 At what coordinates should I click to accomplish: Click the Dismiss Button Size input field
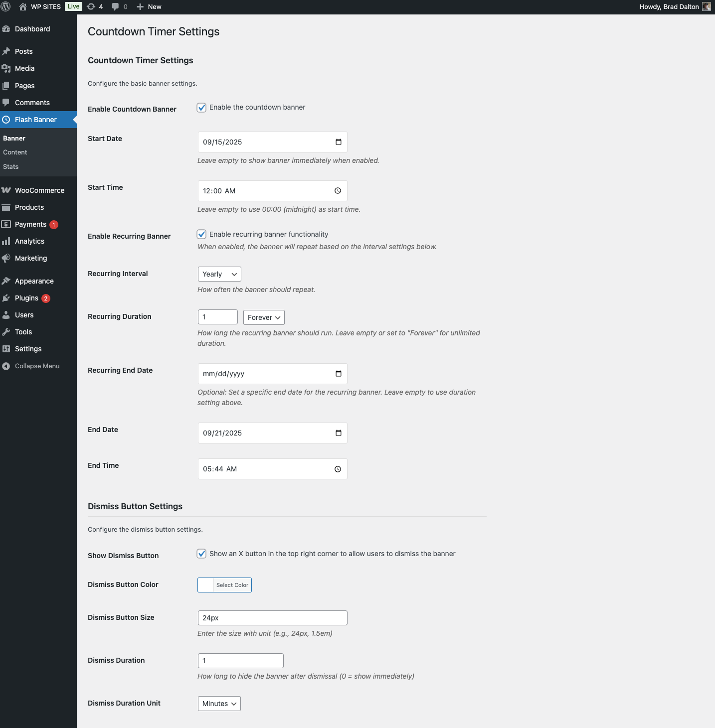272,618
